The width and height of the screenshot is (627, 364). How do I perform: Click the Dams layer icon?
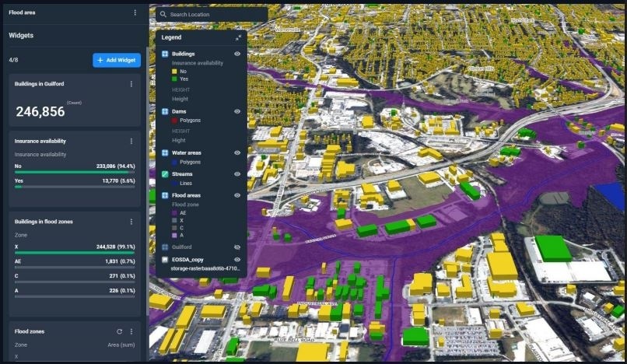pos(165,111)
